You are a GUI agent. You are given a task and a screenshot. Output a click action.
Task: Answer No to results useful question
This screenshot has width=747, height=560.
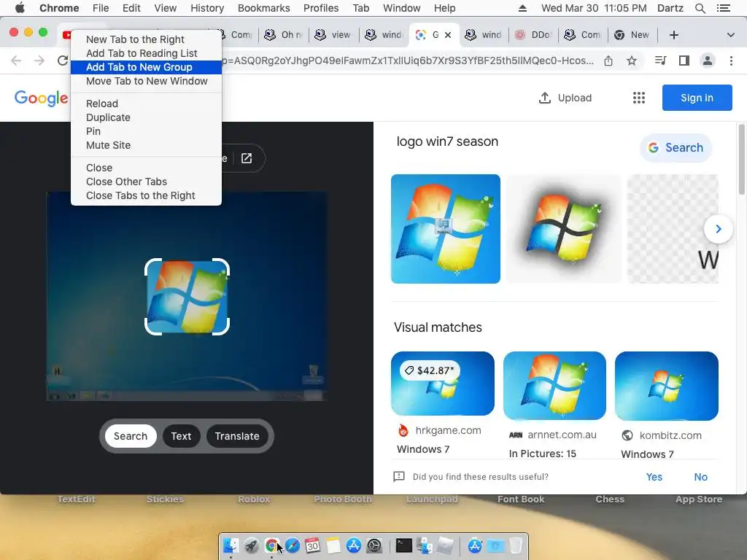coord(700,477)
